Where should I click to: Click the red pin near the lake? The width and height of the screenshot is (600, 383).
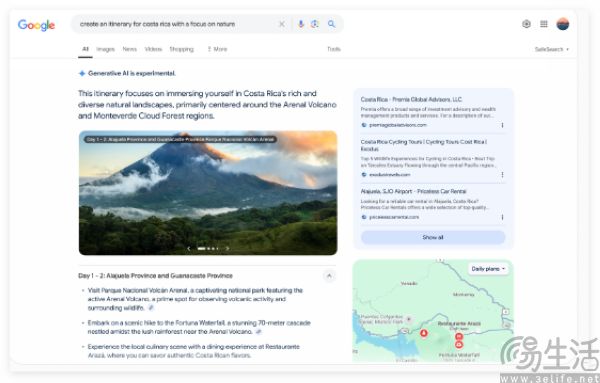[424, 333]
